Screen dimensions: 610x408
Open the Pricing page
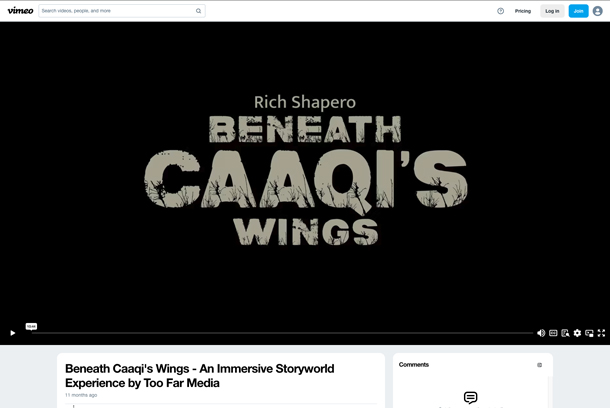point(522,11)
